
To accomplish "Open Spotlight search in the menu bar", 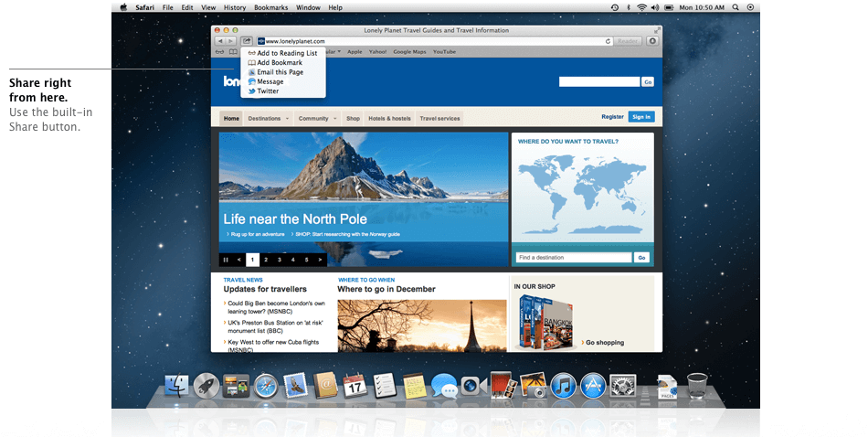I will (x=736, y=7).
